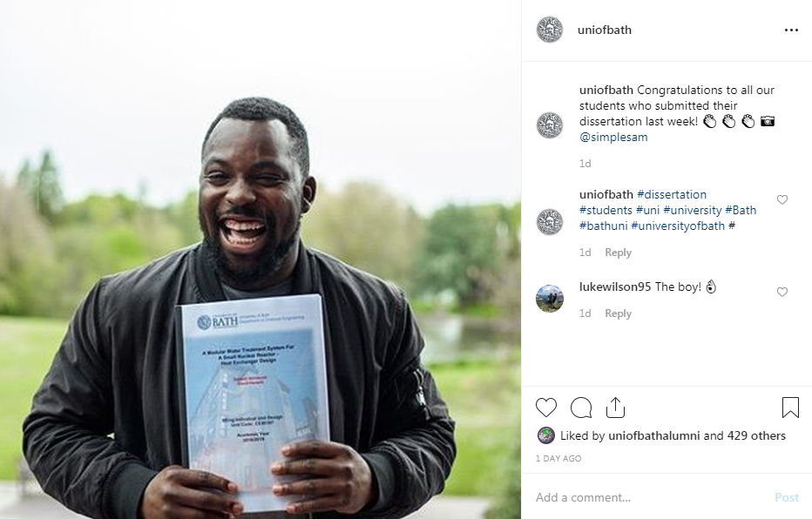Viewport: 812px width, 519px height.
Task: Open the lukewilson95 avatar thumbnail
Action: [x=550, y=299]
